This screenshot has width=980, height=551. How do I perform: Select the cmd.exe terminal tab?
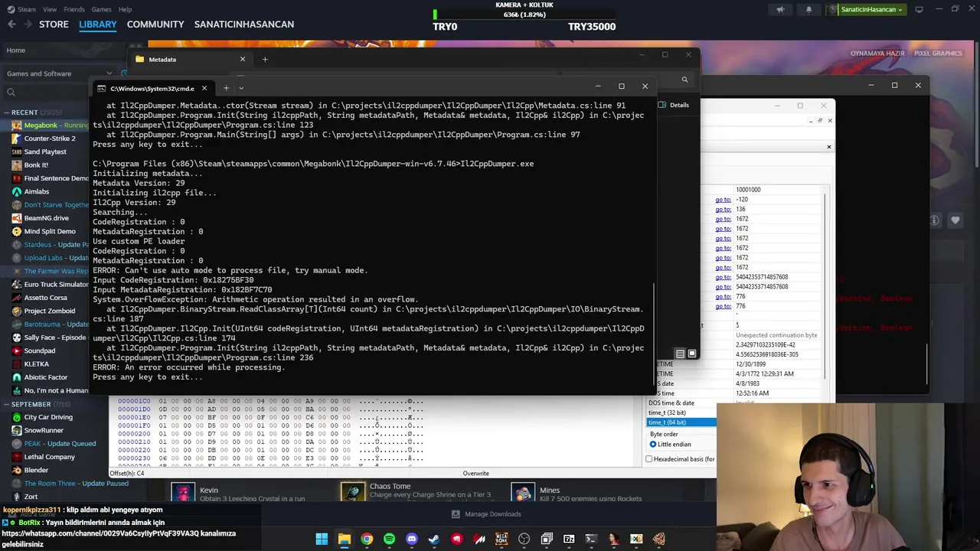point(153,88)
